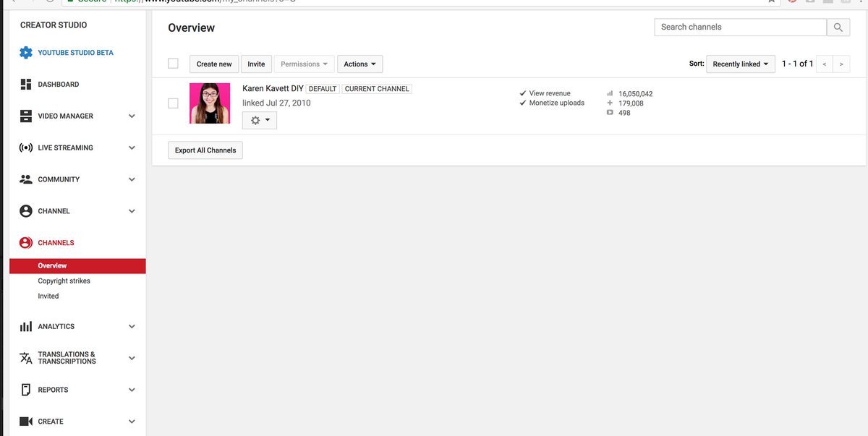Click the Create camera icon

click(26, 422)
